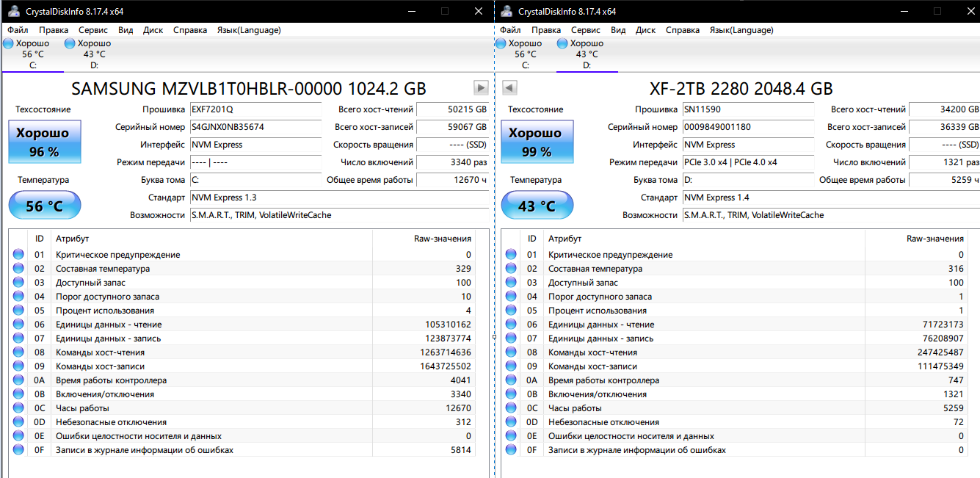
Task: Click power-on hours value 5259 ч
Action: [945, 180]
